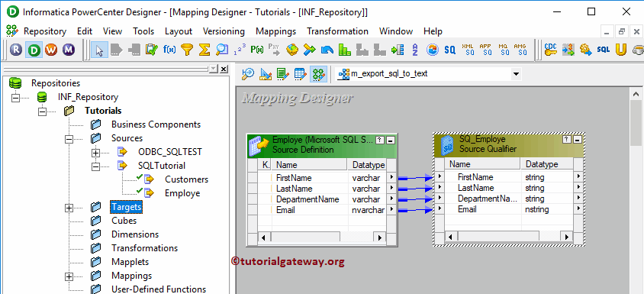Click the clipboard checkmark toolbar icon
The image size is (644, 294).
[152, 50]
